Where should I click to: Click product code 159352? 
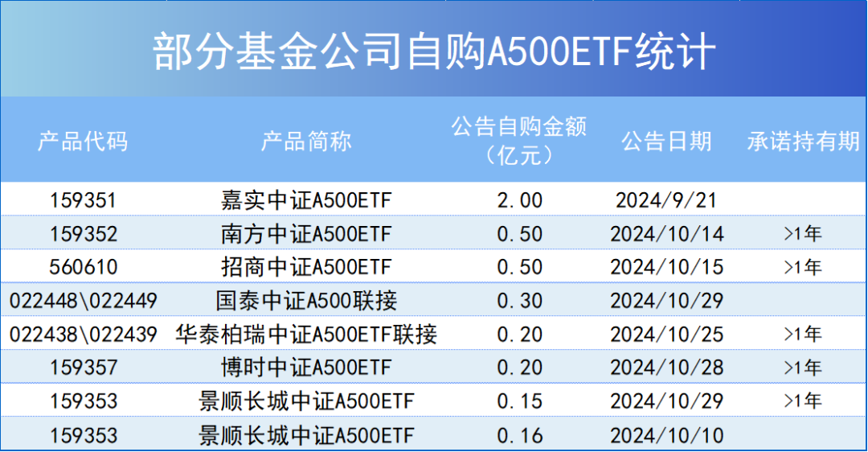point(83,234)
